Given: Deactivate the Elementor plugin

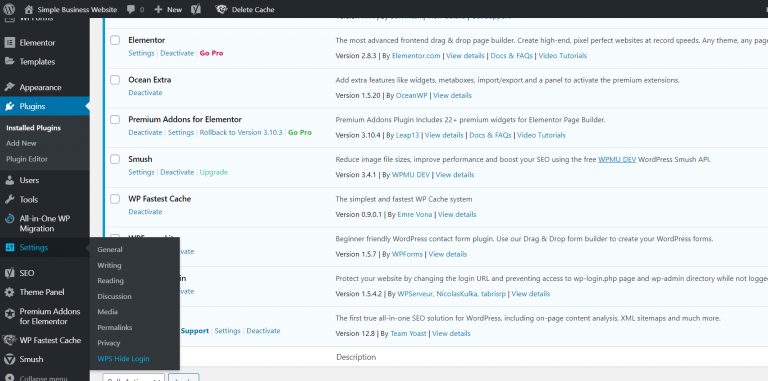Looking at the screenshot, I should tap(177, 53).
